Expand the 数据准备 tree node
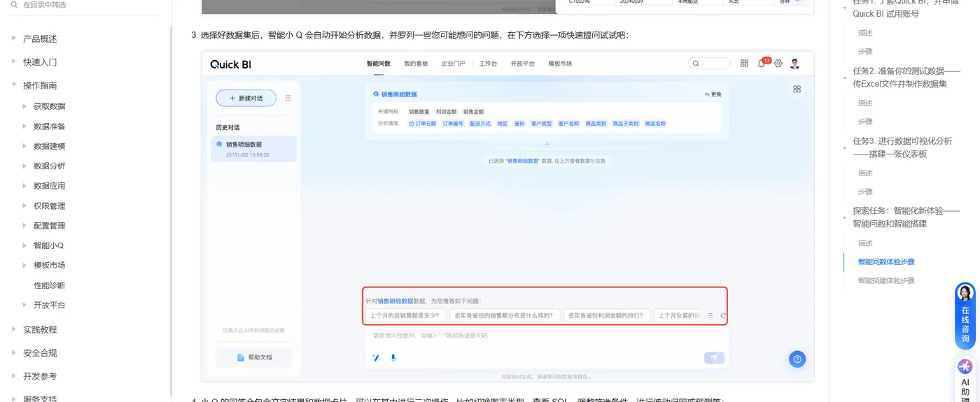The height and width of the screenshot is (402, 980). pyautogui.click(x=25, y=127)
